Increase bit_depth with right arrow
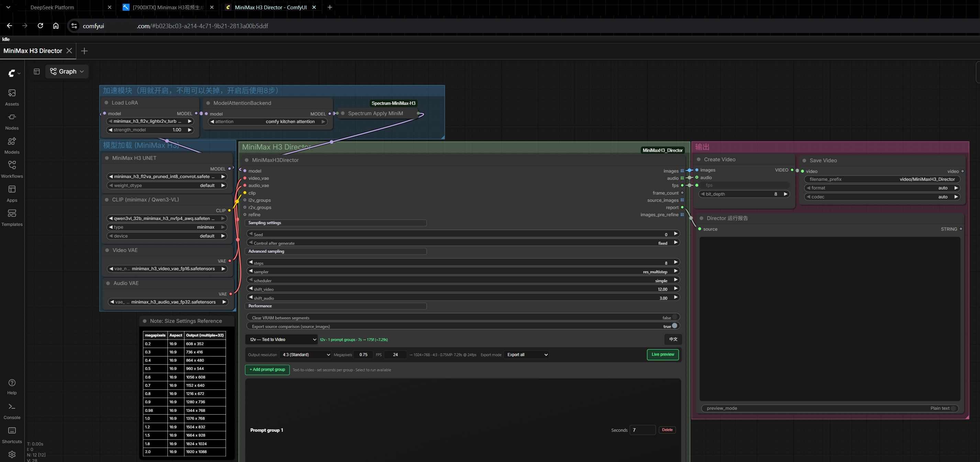Screen dimensions: 980x462 point(785,194)
